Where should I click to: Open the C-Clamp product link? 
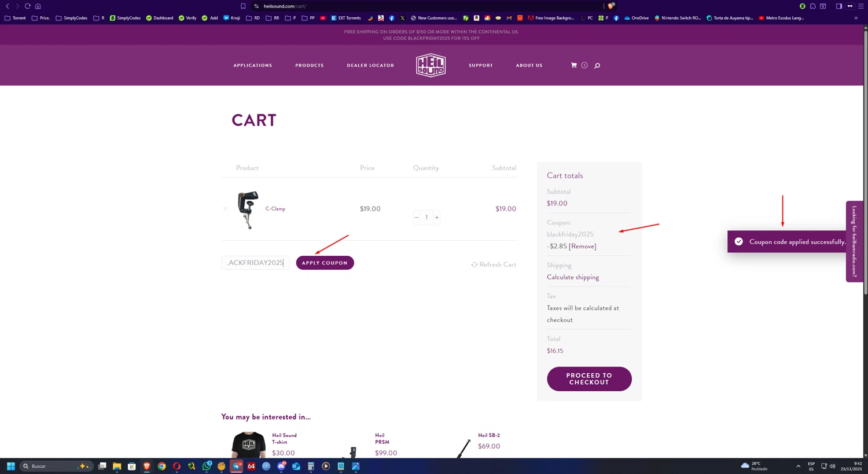pyautogui.click(x=275, y=209)
